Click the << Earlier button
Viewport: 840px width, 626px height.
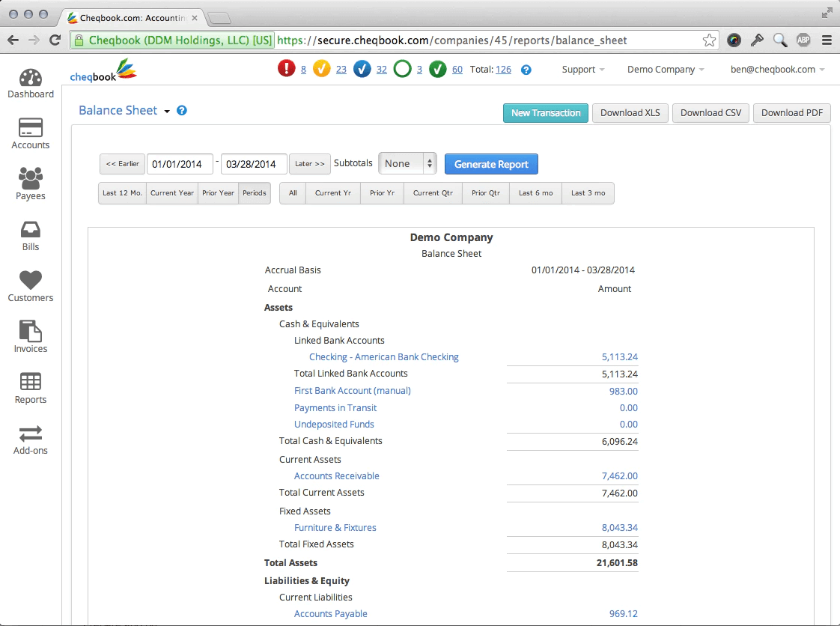pyautogui.click(x=122, y=164)
